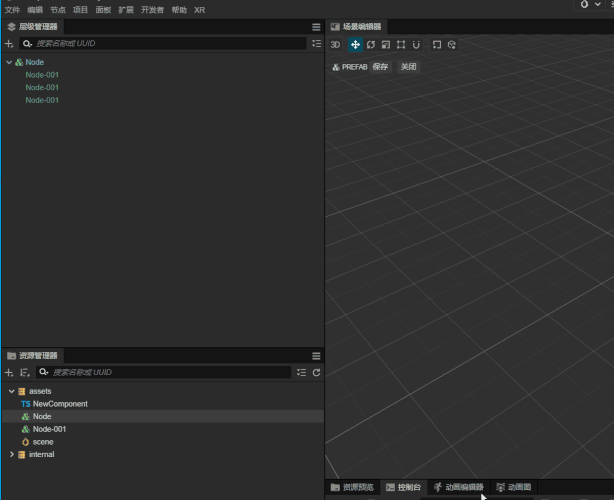Open the XR menu

pos(199,10)
